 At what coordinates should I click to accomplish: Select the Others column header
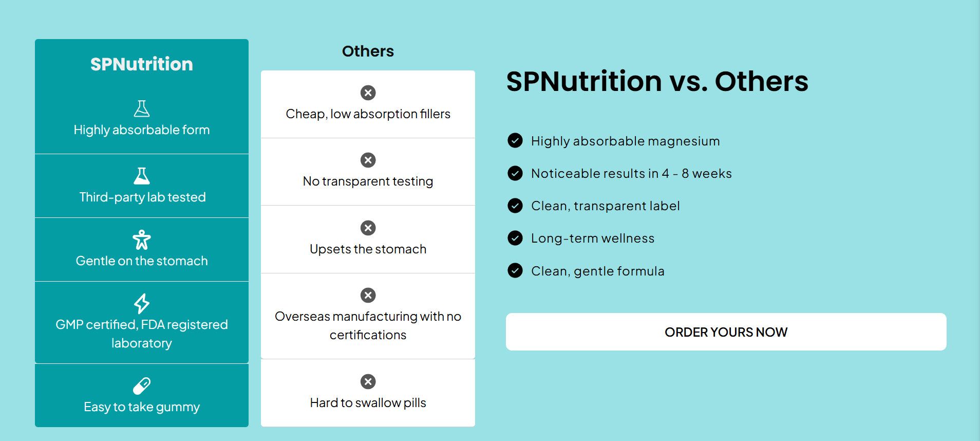[368, 51]
